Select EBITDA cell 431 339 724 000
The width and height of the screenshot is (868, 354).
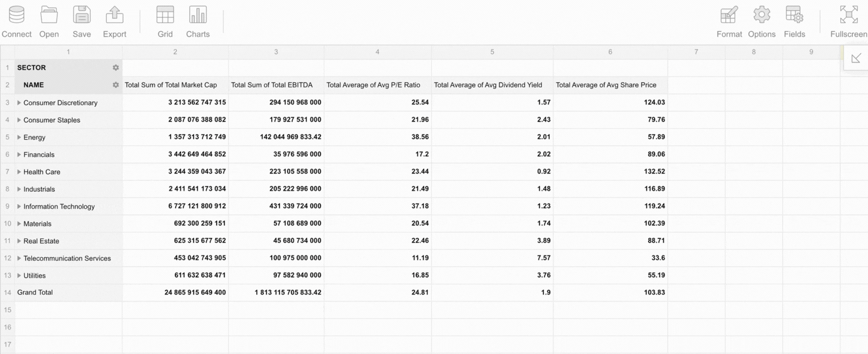(276, 206)
